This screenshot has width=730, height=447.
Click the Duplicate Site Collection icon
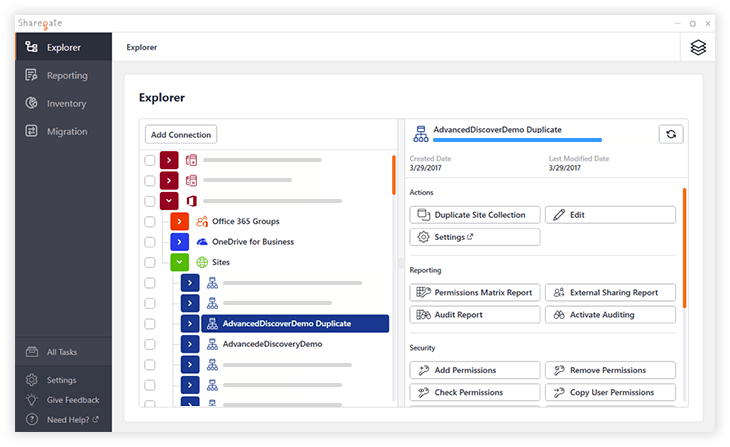click(423, 215)
